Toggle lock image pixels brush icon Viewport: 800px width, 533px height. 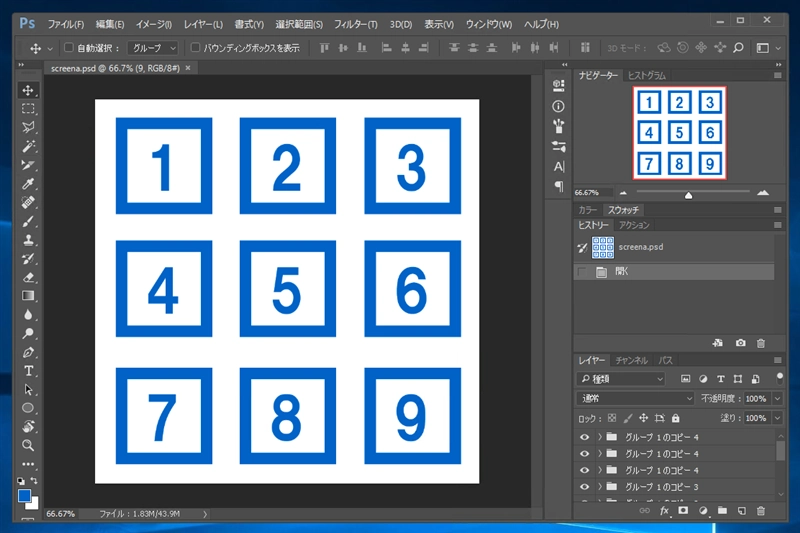(628, 418)
